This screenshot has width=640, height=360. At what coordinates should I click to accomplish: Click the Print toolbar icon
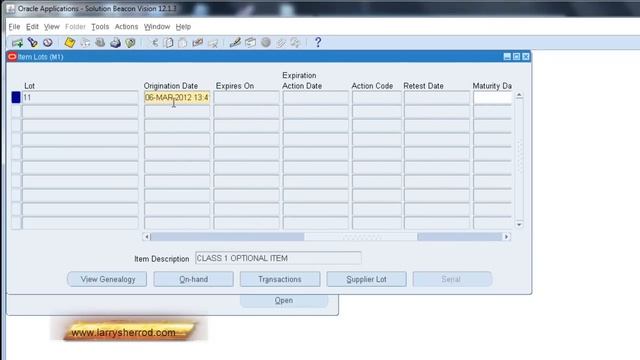point(115,42)
